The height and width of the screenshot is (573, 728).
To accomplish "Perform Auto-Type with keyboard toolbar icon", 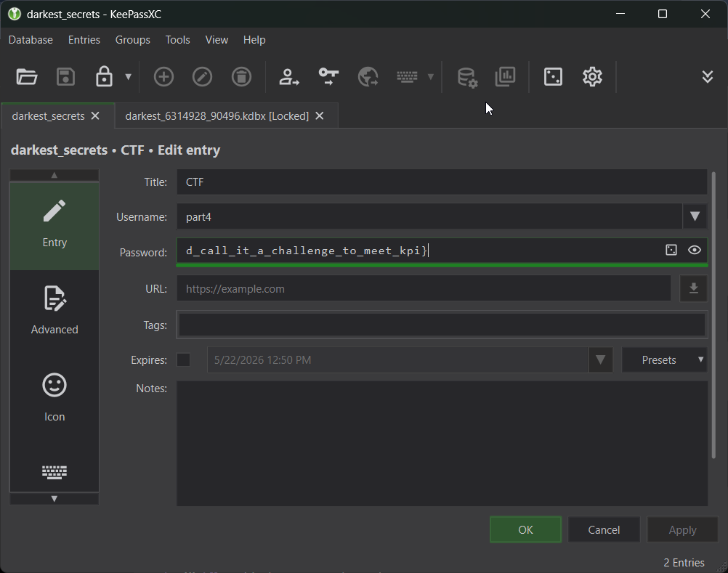I will click(407, 76).
